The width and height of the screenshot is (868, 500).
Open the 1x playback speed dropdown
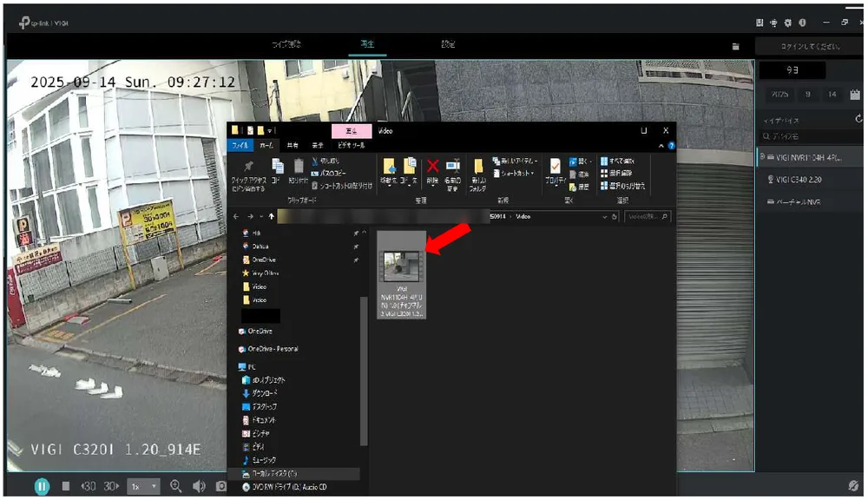point(143,486)
